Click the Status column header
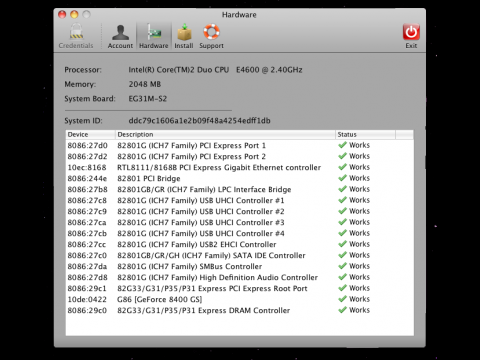Image resolution: width=480 pixels, height=360 pixels. (365, 134)
